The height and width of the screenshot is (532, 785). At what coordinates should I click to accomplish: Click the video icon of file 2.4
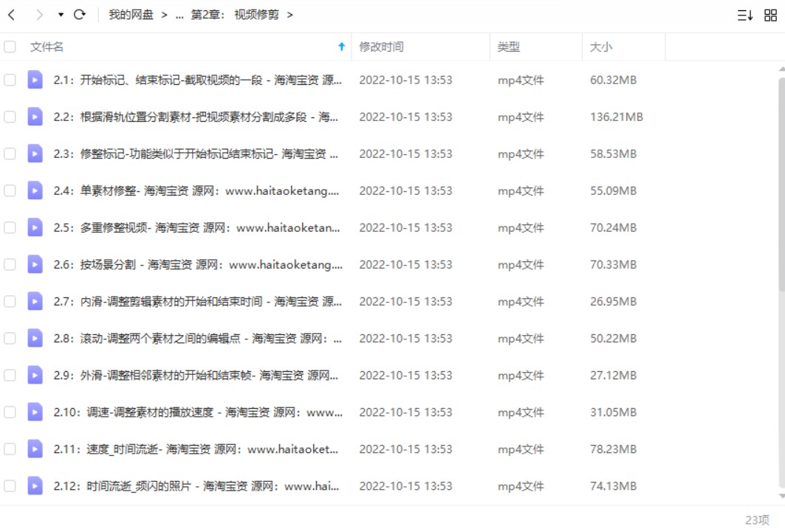click(35, 190)
